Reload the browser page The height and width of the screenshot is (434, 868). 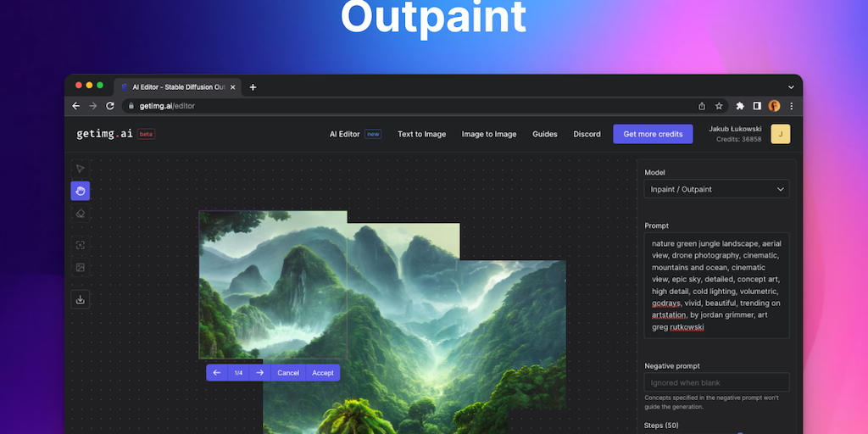[110, 106]
